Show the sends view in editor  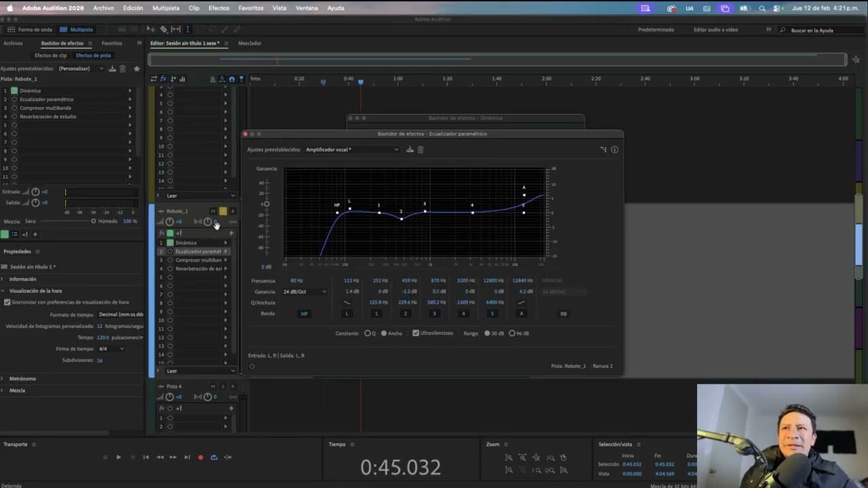point(173,79)
